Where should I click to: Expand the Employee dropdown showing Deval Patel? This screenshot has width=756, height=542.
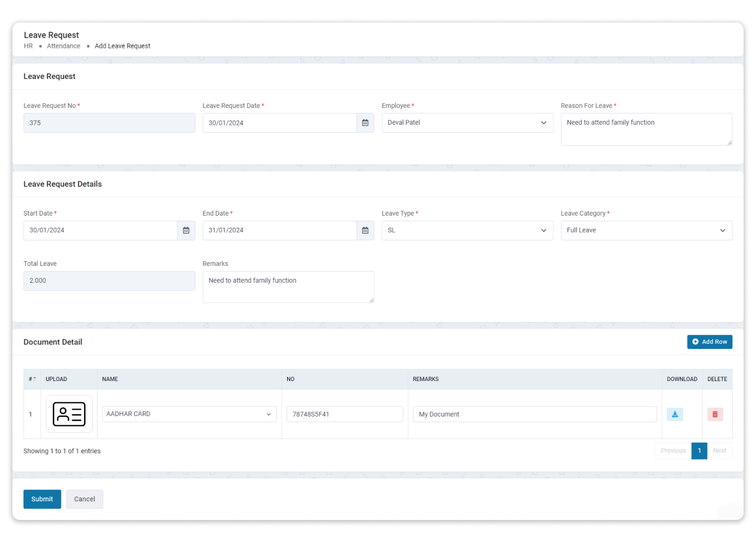coord(467,123)
